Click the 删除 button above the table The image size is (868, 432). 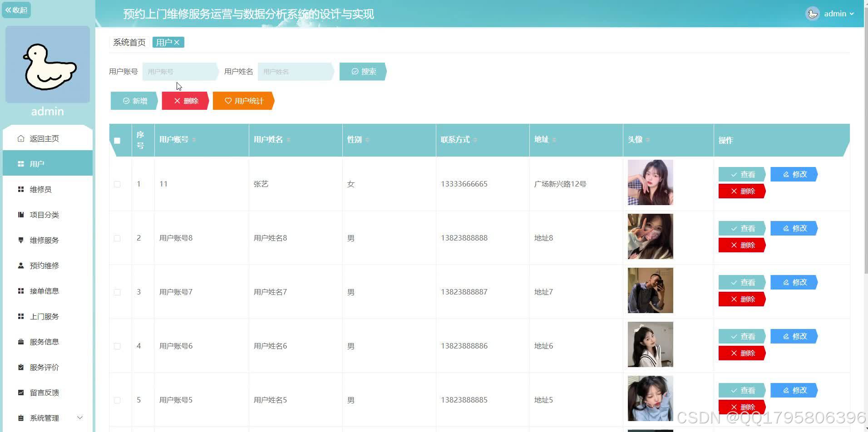click(x=186, y=101)
